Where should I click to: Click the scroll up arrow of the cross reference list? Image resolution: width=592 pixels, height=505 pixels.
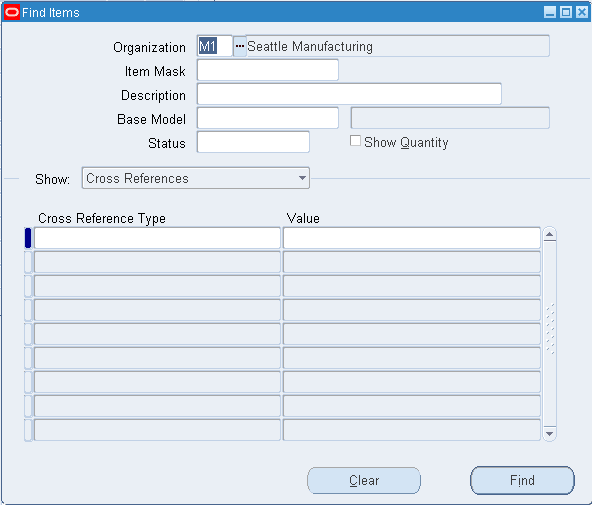[549, 234]
